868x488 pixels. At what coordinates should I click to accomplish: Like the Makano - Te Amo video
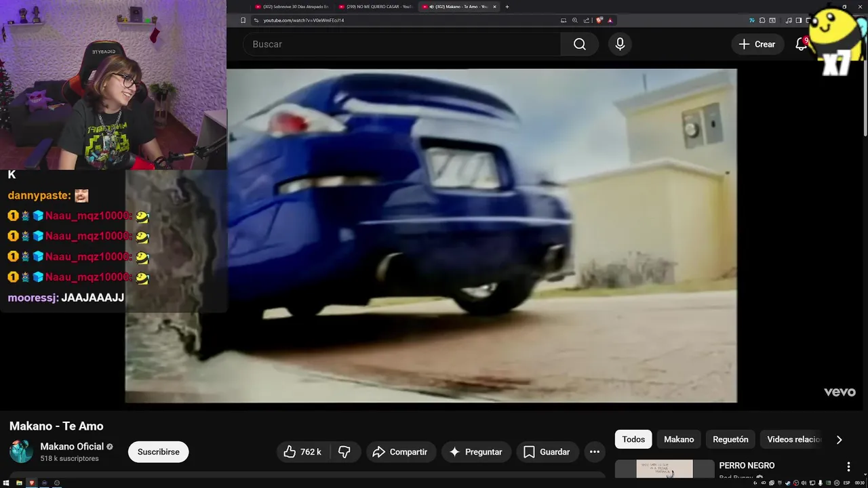[302, 452]
